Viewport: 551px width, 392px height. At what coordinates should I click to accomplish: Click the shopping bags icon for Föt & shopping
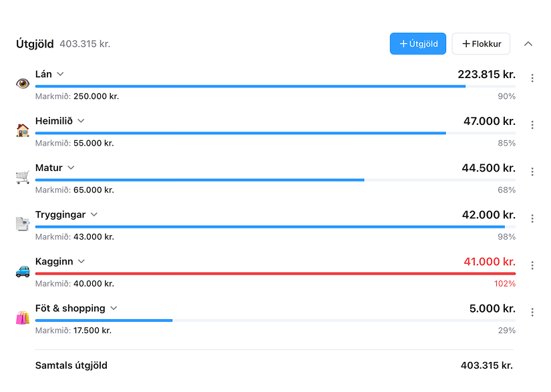pyautogui.click(x=23, y=317)
